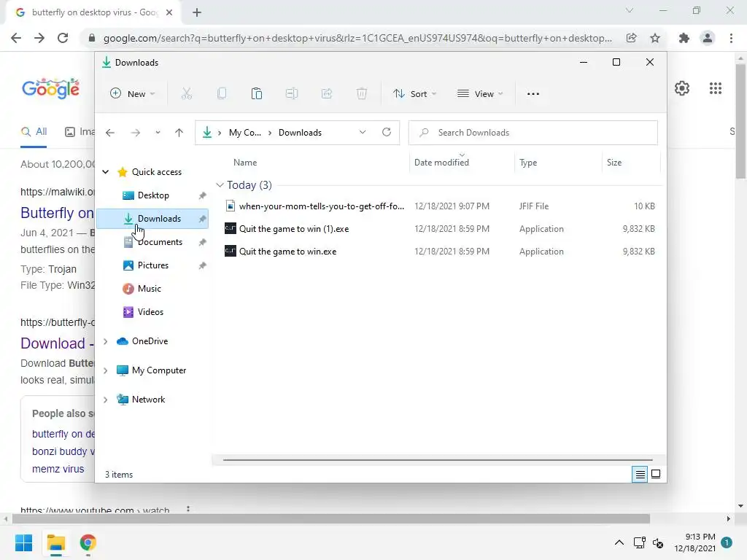Open the View dropdown
747x560 pixels.
480,94
